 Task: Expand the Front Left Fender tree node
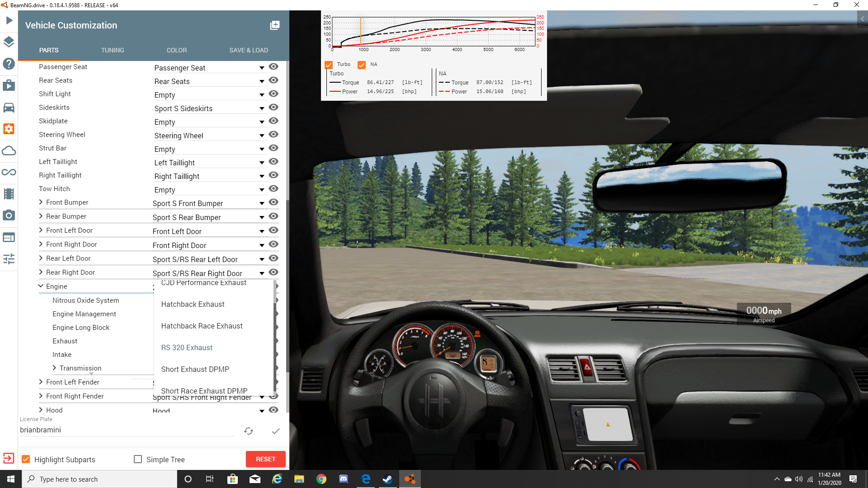pos(41,382)
